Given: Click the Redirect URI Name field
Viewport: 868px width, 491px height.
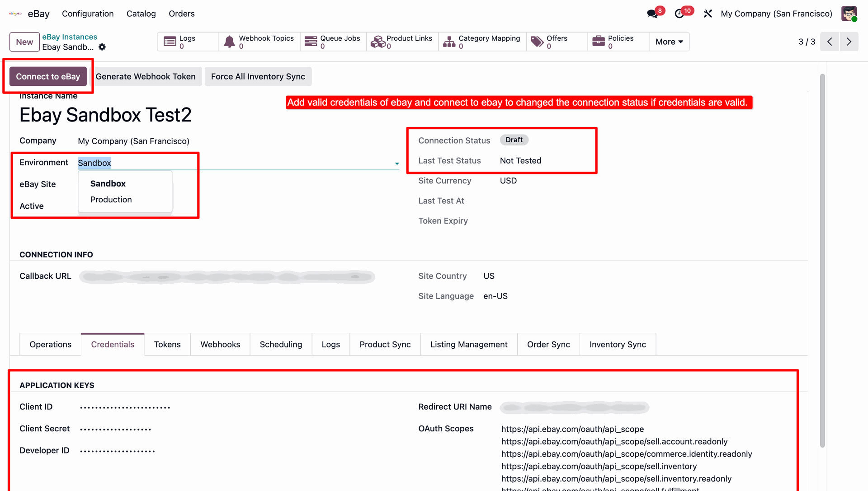Looking at the screenshot, I should (x=574, y=407).
